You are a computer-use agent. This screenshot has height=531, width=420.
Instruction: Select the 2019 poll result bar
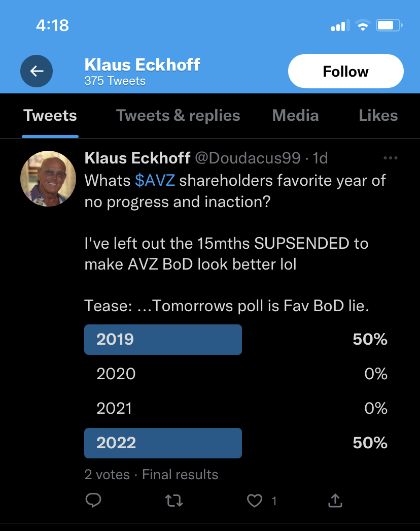tap(163, 340)
